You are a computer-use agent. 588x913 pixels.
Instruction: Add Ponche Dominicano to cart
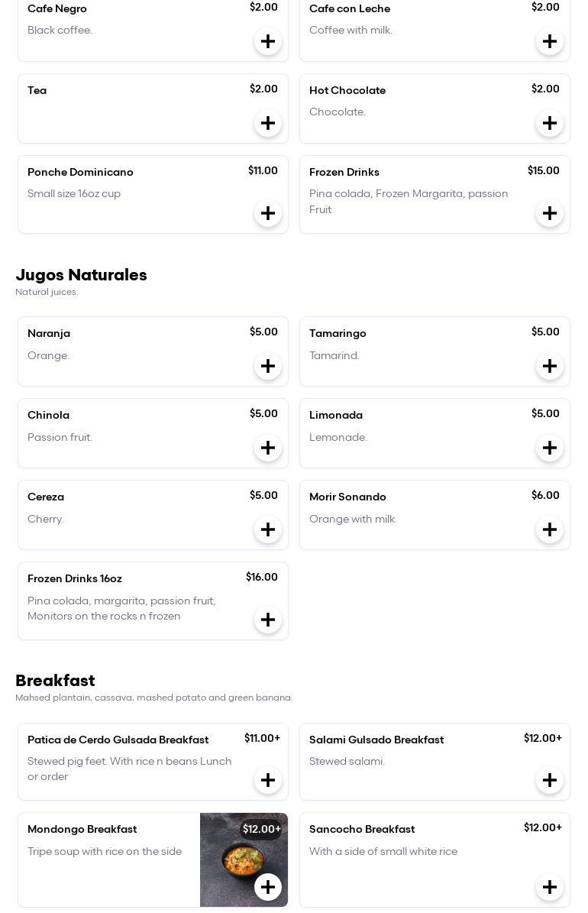point(268,213)
